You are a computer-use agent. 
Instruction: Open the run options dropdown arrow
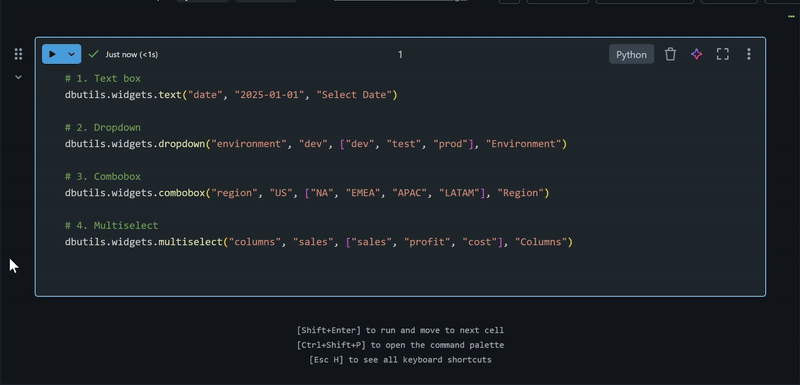point(72,54)
